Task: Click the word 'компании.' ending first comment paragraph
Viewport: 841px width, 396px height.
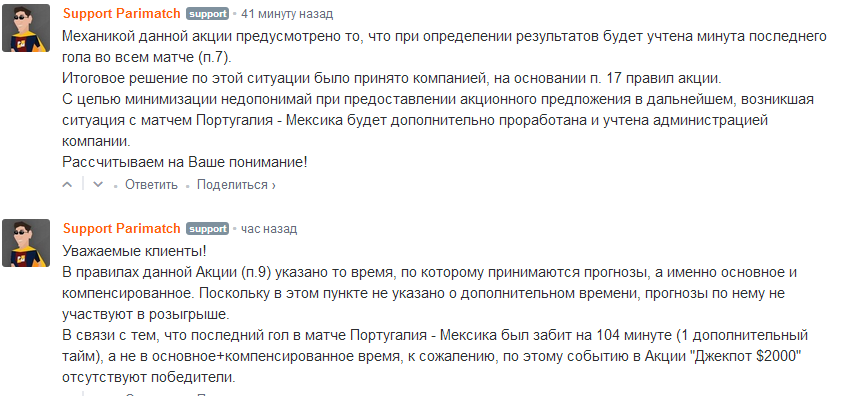Action: pyautogui.click(x=97, y=141)
